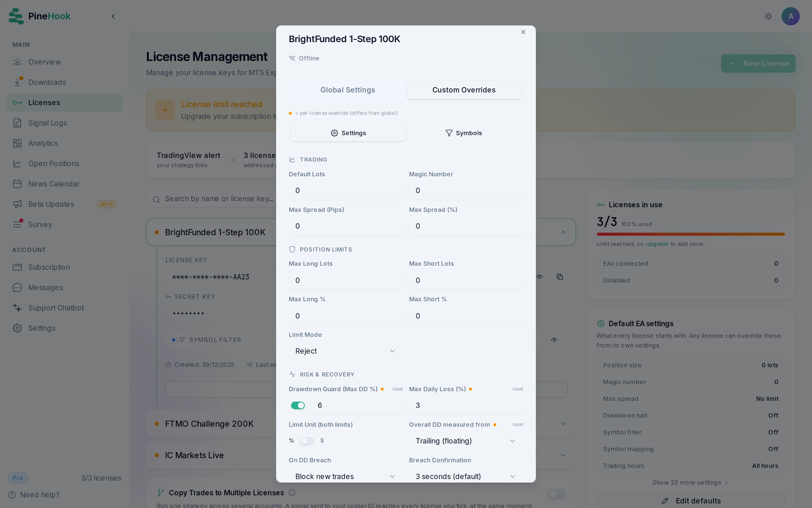The height and width of the screenshot is (508, 812).
Task: Show 23 more settings
Action: coord(690,482)
